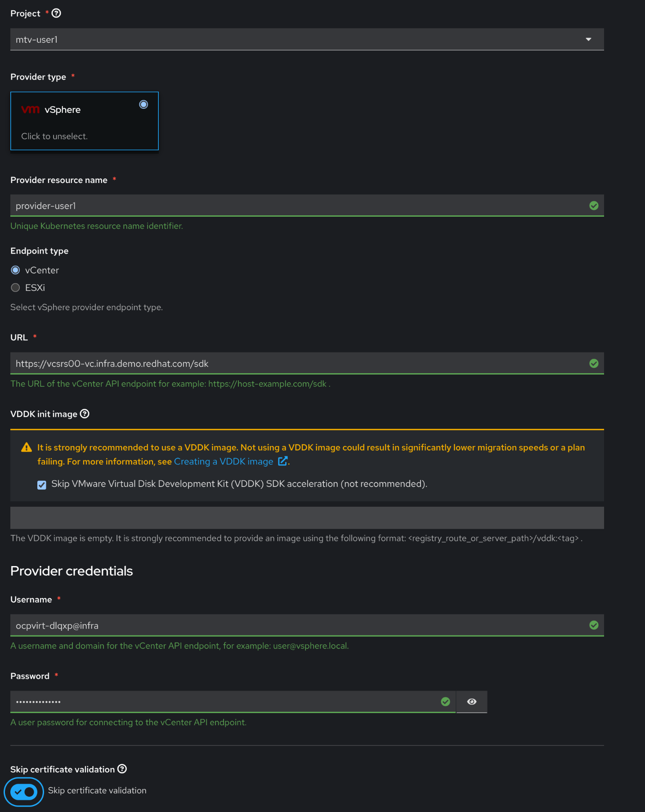Click the dropdown caret arrow in Project field
Image resolution: width=645 pixels, height=812 pixels.
pos(588,40)
